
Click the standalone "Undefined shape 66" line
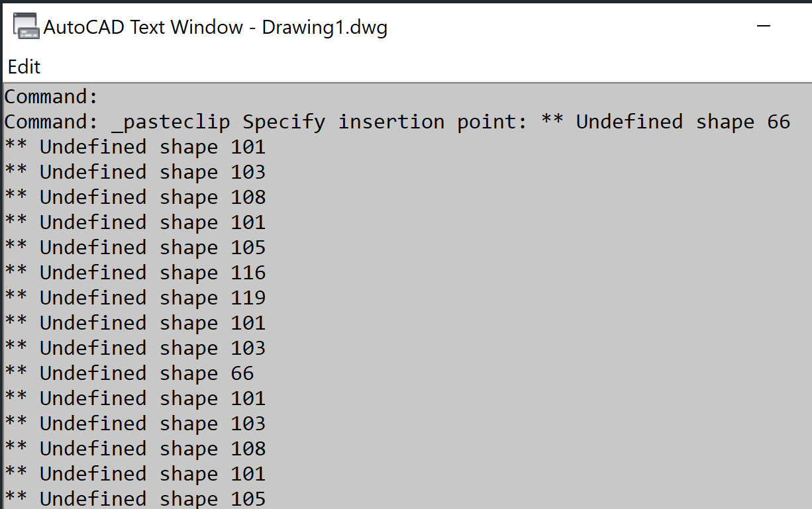pos(130,373)
